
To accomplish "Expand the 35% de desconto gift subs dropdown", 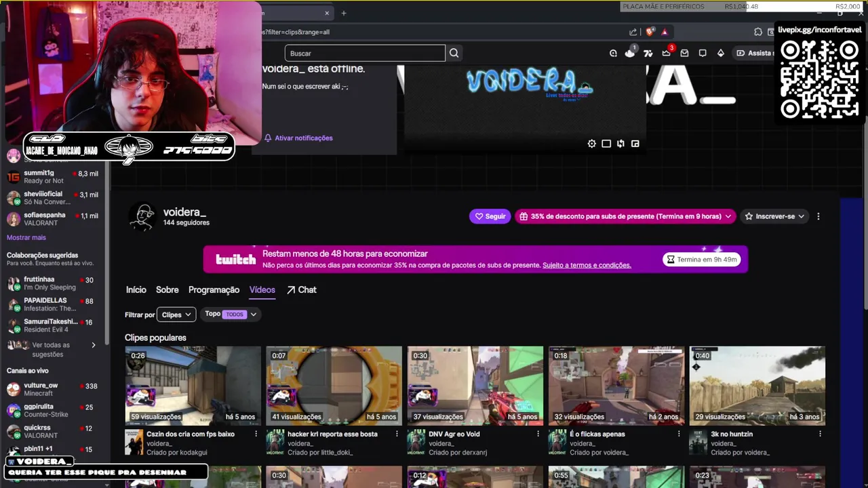I will coord(625,216).
